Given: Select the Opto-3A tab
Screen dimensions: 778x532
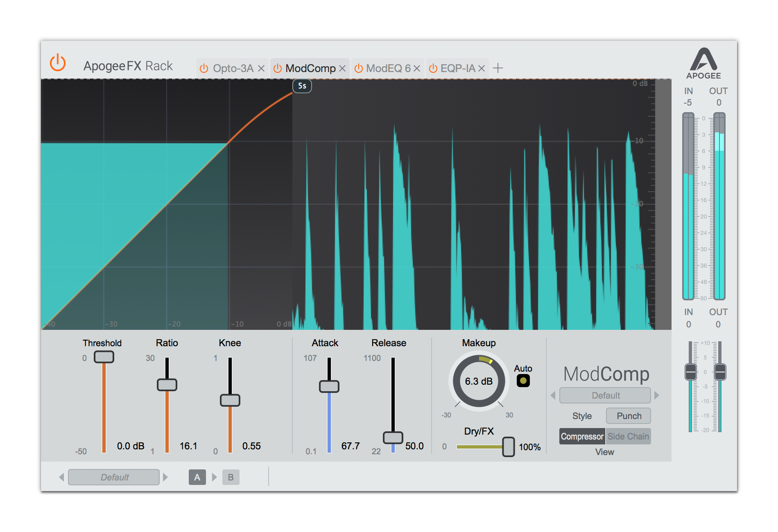Looking at the screenshot, I should (x=233, y=68).
